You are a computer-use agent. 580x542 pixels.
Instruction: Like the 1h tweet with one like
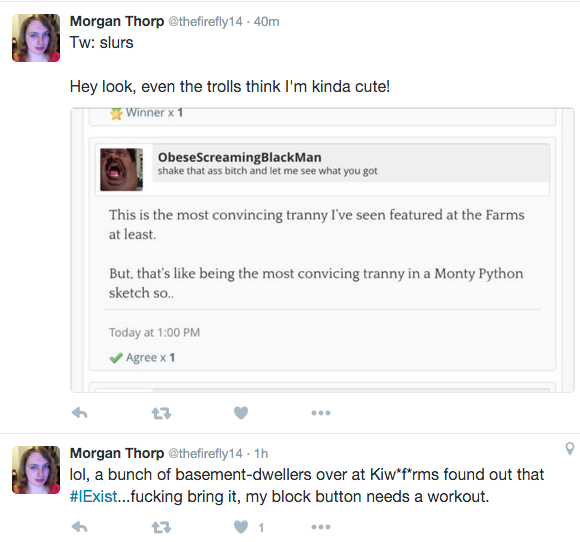pyautogui.click(x=241, y=527)
